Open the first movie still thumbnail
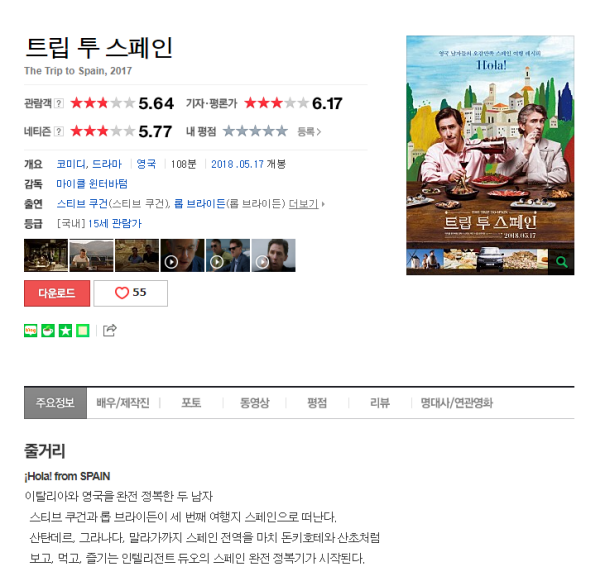The height and width of the screenshot is (571, 600). (46, 255)
